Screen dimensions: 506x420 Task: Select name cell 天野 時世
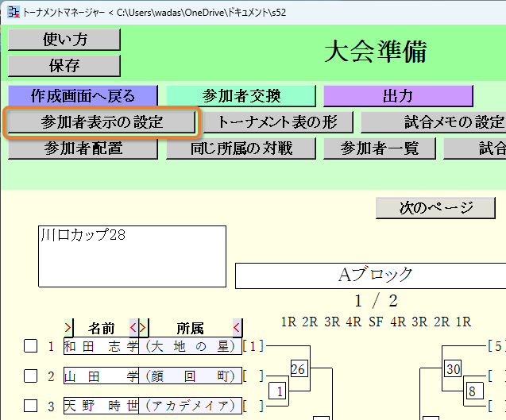102,406
